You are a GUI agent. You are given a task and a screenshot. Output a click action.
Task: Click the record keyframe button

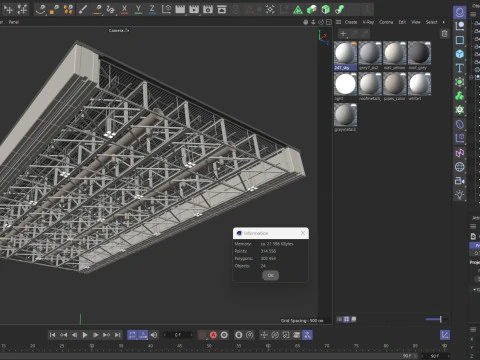coord(203,335)
